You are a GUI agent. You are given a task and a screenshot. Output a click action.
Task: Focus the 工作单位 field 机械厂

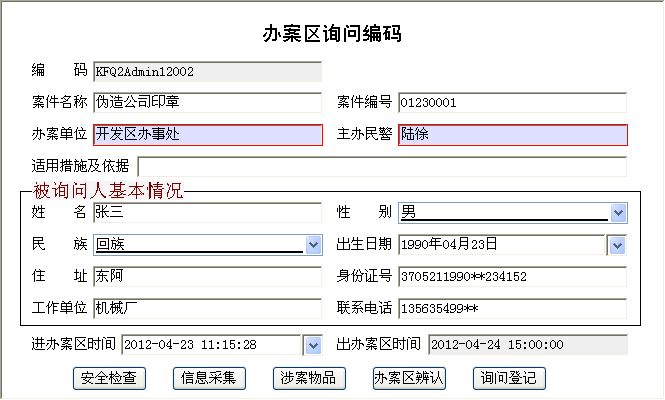(x=207, y=308)
